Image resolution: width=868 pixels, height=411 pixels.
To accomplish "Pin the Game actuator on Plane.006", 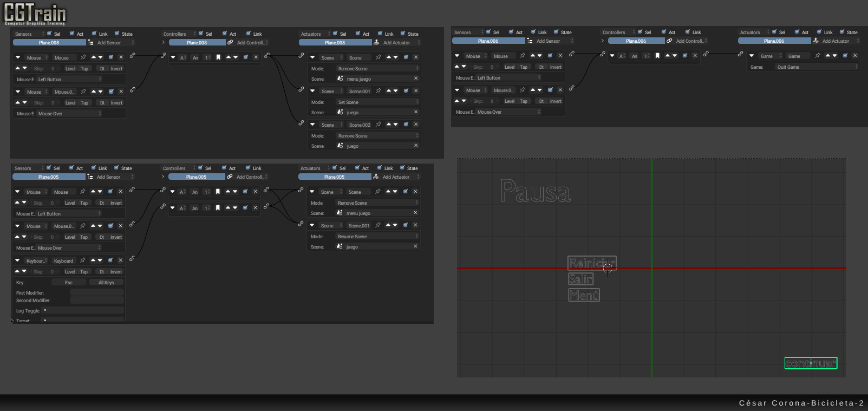I will click(x=818, y=56).
